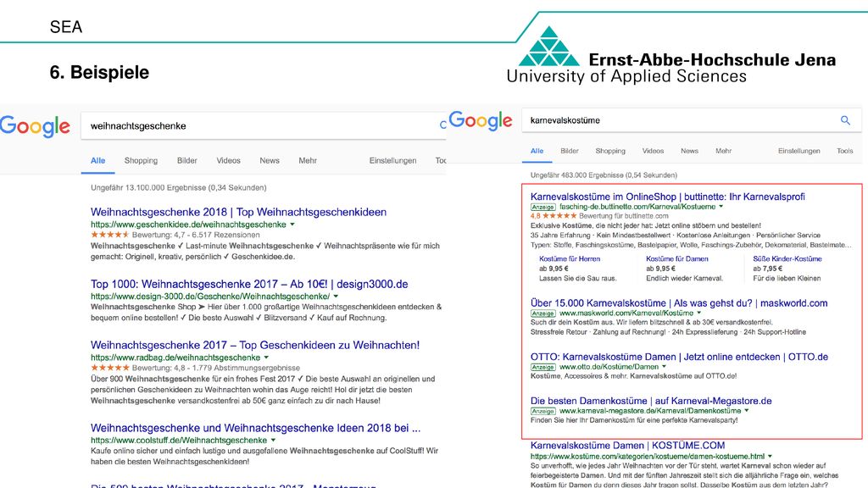The height and width of the screenshot is (488, 868).
Task: Expand the arrow next to radbag.de URL
Action: click(x=266, y=358)
